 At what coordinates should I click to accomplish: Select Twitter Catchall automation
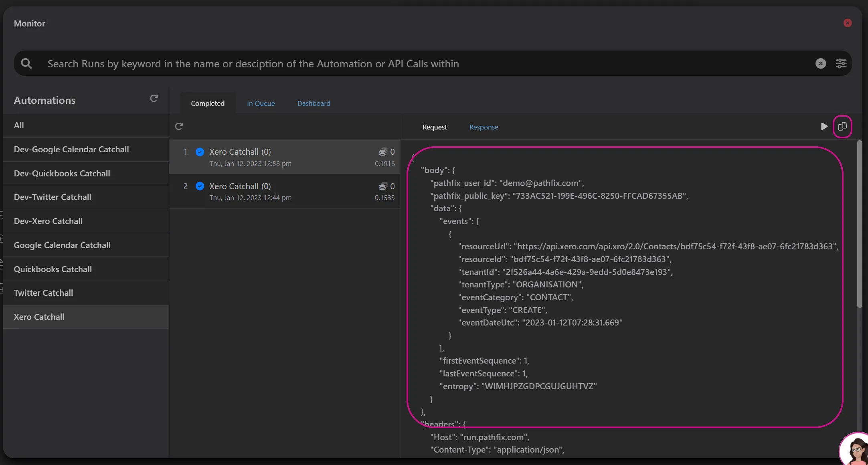click(x=86, y=293)
